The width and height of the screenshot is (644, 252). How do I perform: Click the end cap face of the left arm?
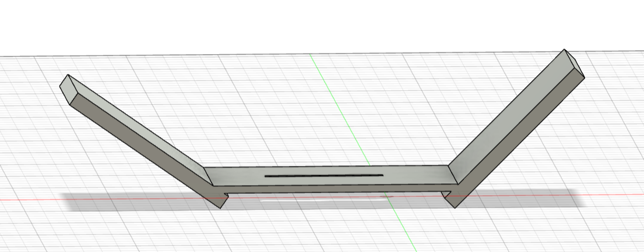pyautogui.click(x=69, y=90)
